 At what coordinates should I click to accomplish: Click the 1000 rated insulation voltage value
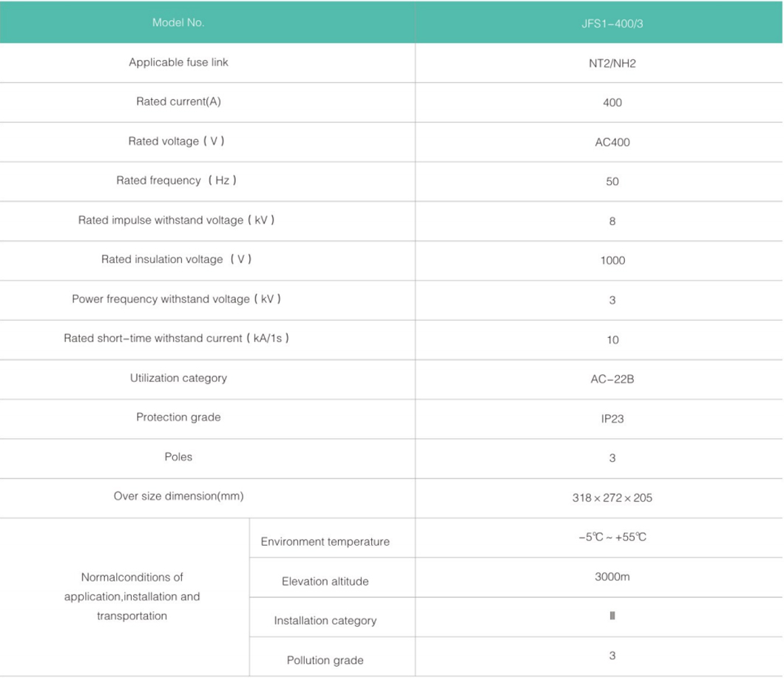(612, 260)
